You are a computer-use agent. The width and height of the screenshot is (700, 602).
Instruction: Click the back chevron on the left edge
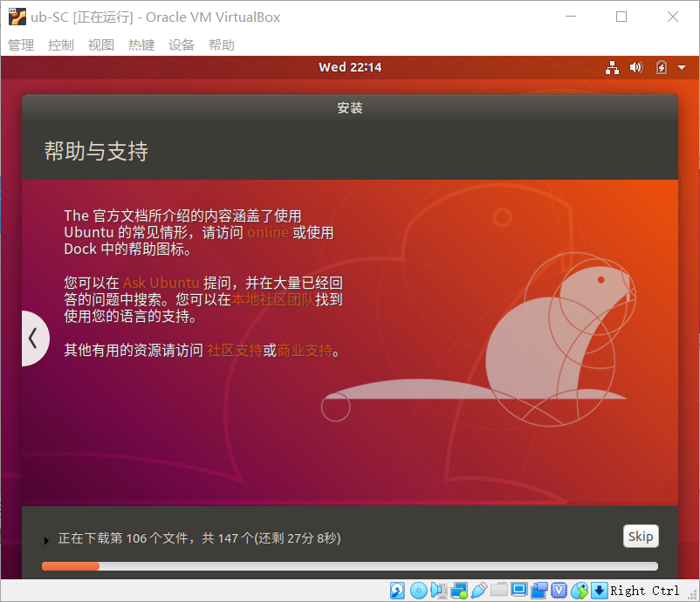click(35, 339)
